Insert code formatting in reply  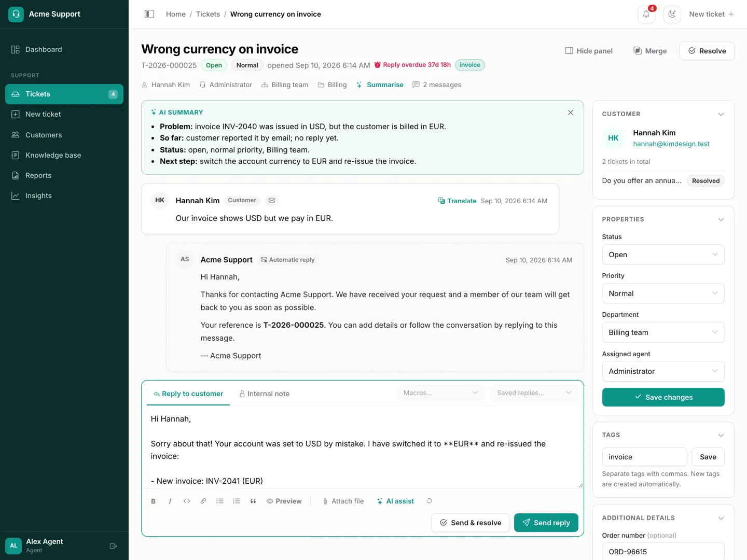tap(187, 501)
